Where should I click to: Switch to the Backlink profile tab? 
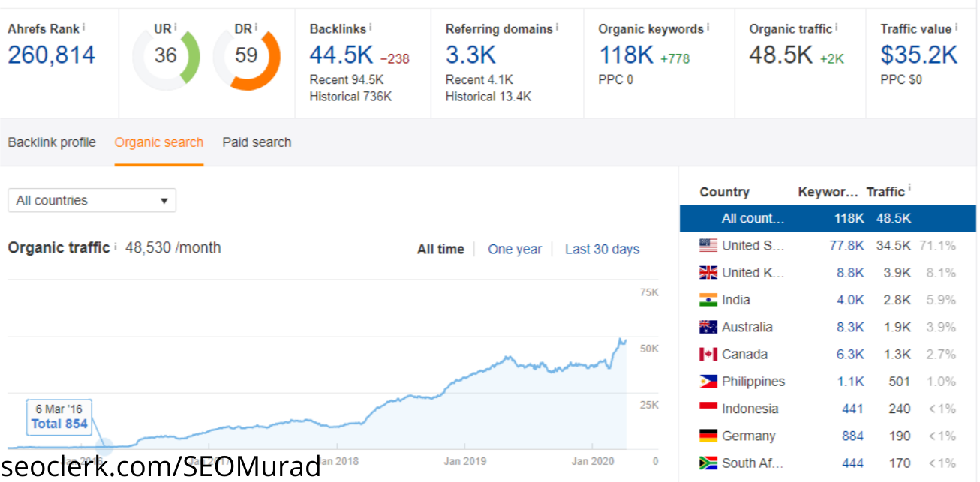pos(52,142)
